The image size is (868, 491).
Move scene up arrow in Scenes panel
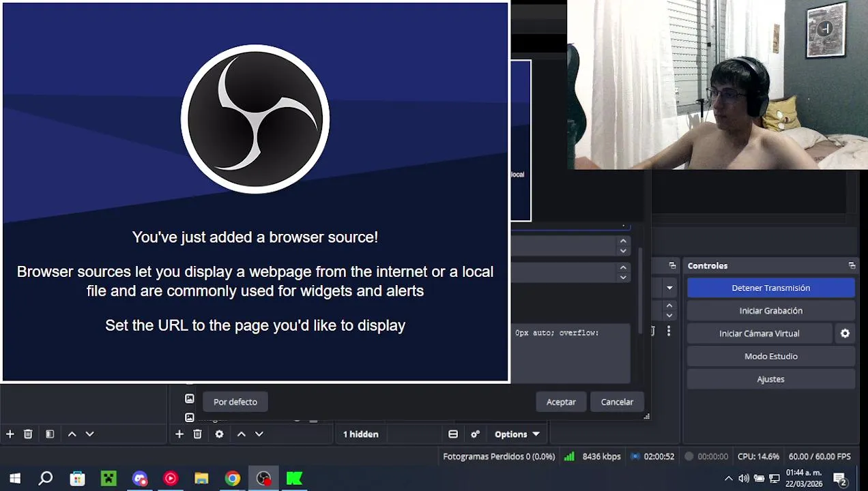pos(72,434)
